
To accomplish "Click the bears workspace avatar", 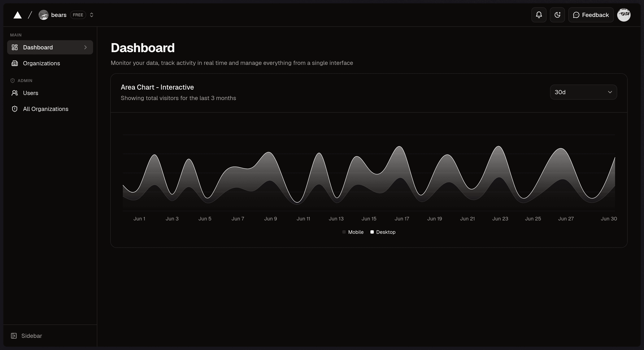I will tap(44, 15).
